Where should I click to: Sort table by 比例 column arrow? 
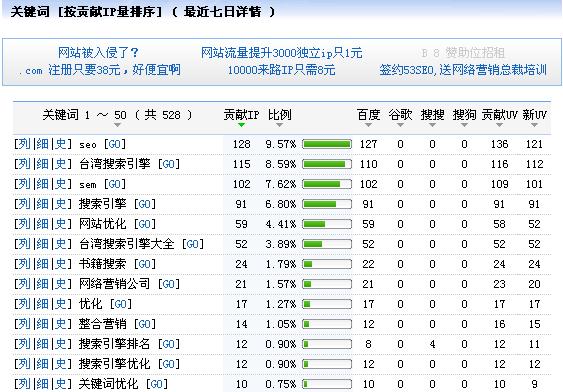(x=279, y=125)
